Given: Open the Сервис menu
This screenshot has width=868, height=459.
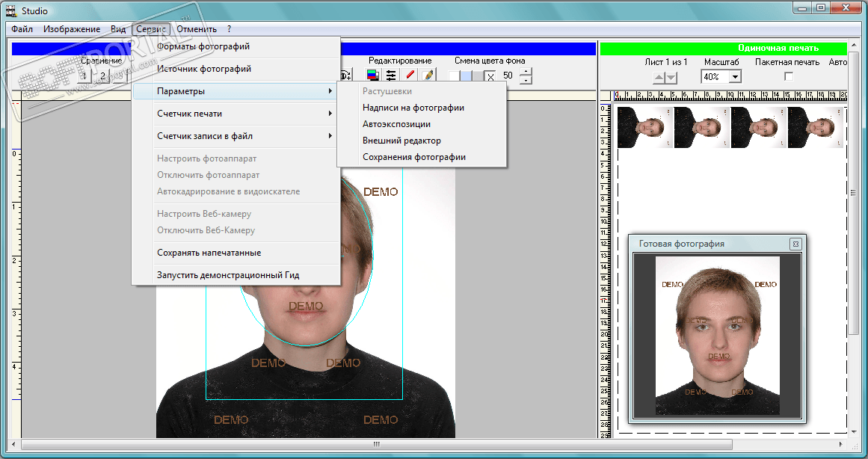Looking at the screenshot, I should point(151,29).
